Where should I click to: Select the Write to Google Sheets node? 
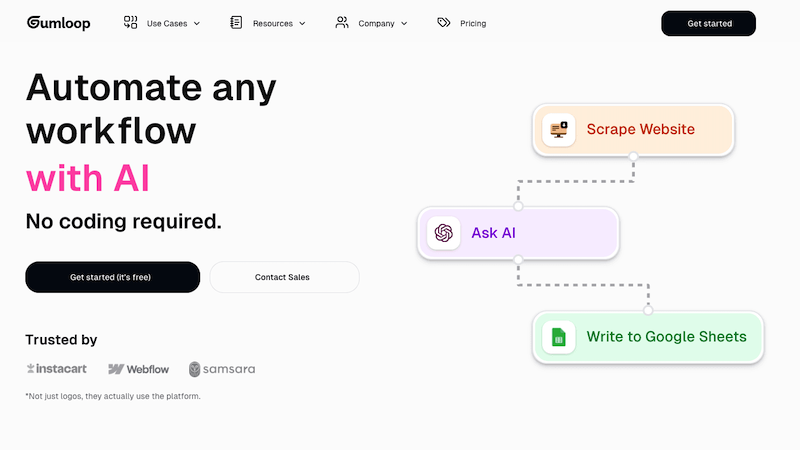click(x=648, y=337)
